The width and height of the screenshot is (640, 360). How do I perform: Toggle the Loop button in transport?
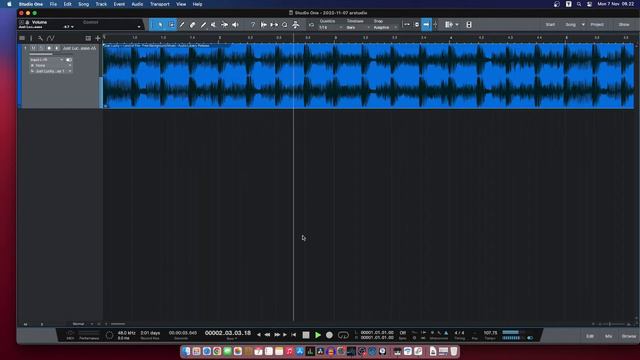[343, 335]
